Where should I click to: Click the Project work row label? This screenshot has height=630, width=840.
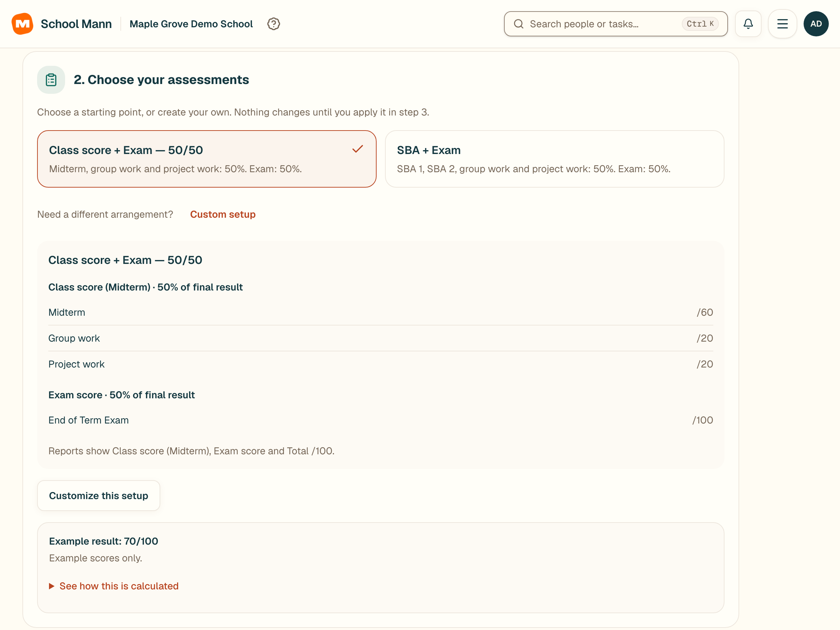point(76,364)
